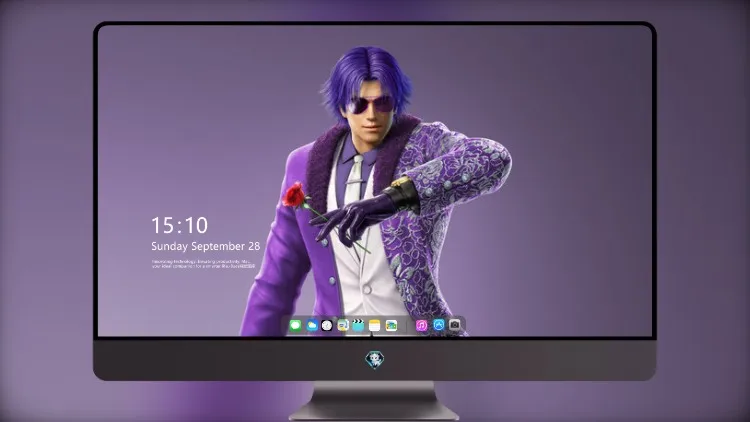Open the green Messages app in dock
The image size is (750, 422).
[296, 325]
